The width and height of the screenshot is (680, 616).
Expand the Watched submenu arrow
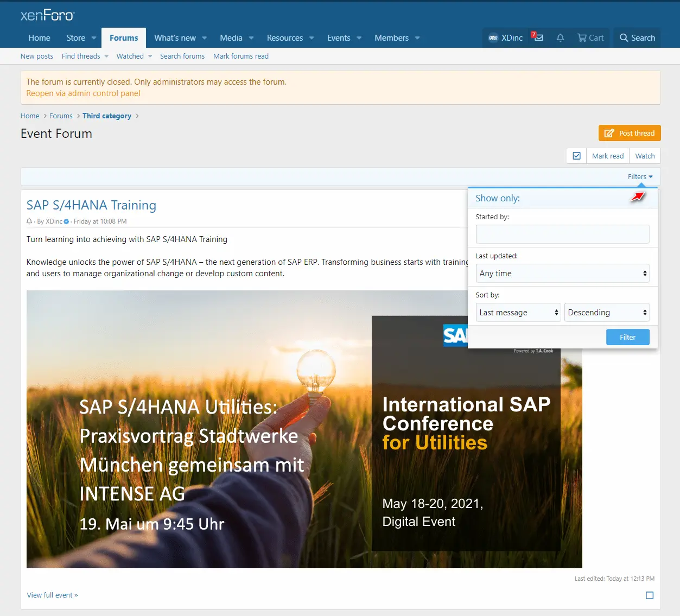[150, 56]
